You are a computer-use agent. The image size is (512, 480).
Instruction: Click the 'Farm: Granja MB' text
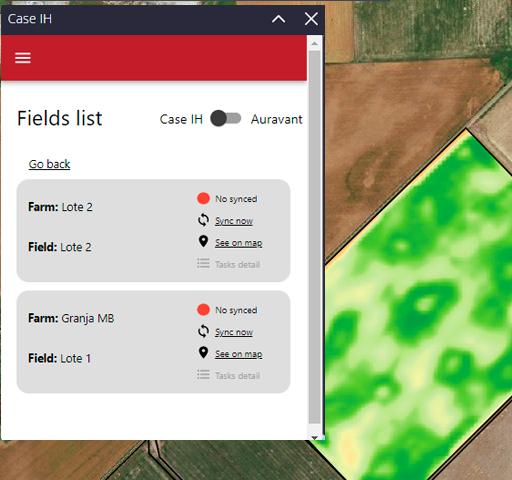tap(71, 318)
